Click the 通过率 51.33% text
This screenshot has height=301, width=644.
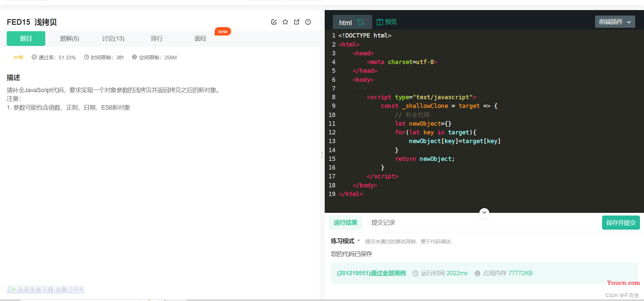pyautogui.click(x=57, y=57)
